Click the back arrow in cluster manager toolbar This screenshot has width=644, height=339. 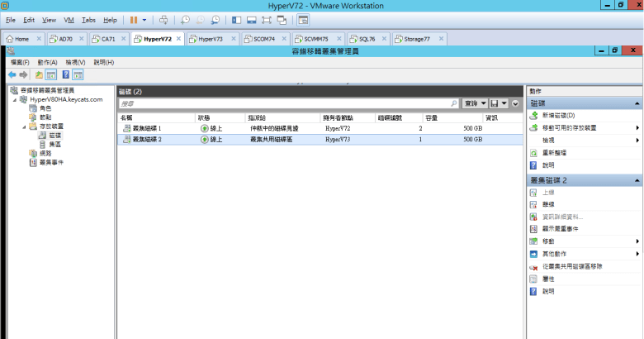tap(12, 74)
